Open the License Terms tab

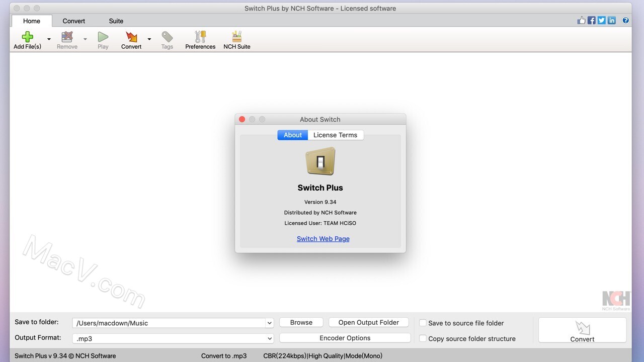336,135
